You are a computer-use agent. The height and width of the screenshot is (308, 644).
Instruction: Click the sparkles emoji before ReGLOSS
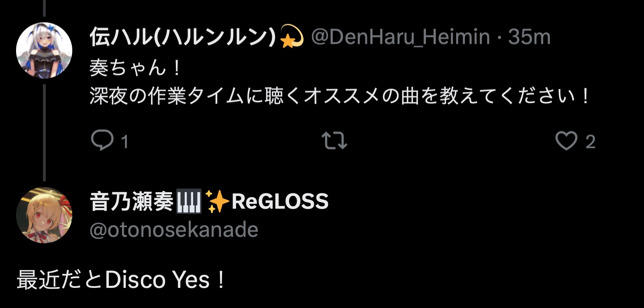[217, 201]
